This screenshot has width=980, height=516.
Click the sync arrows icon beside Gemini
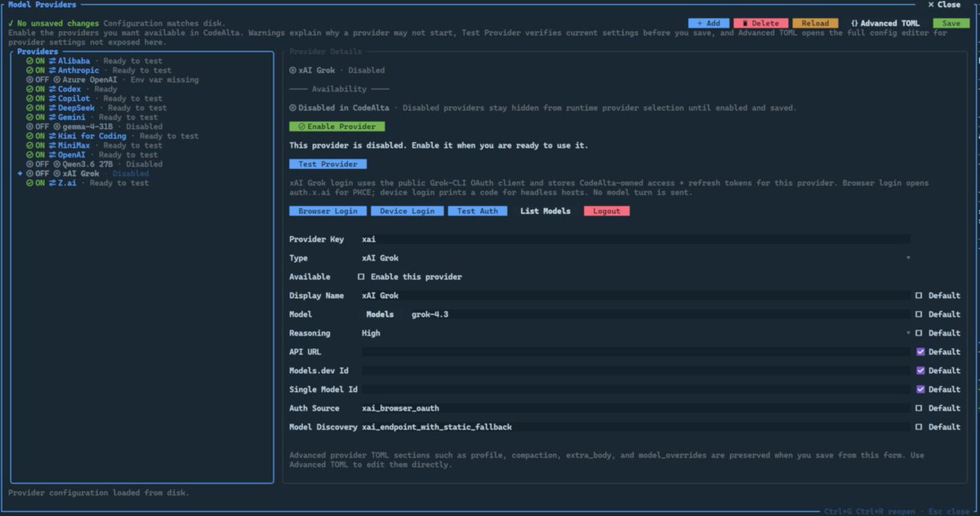click(x=52, y=118)
